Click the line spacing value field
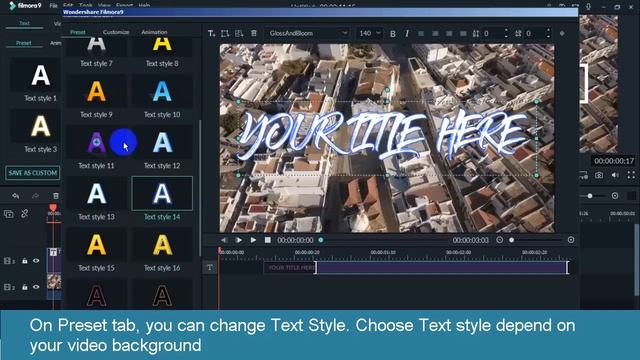The height and width of the screenshot is (360, 640). tap(492, 33)
